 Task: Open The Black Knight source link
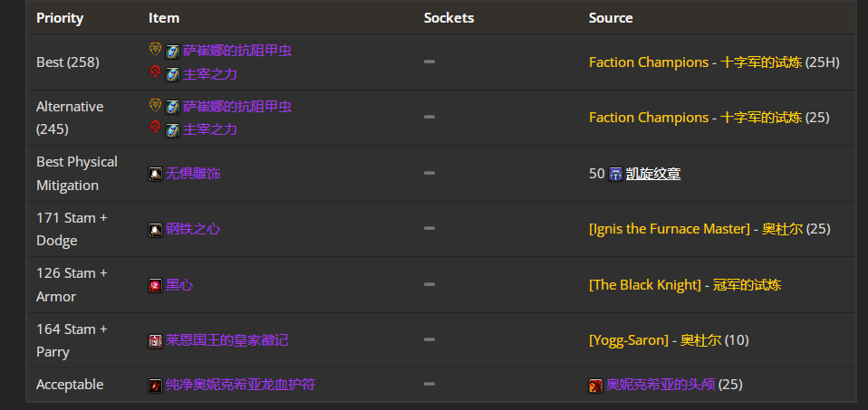click(644, 285)
